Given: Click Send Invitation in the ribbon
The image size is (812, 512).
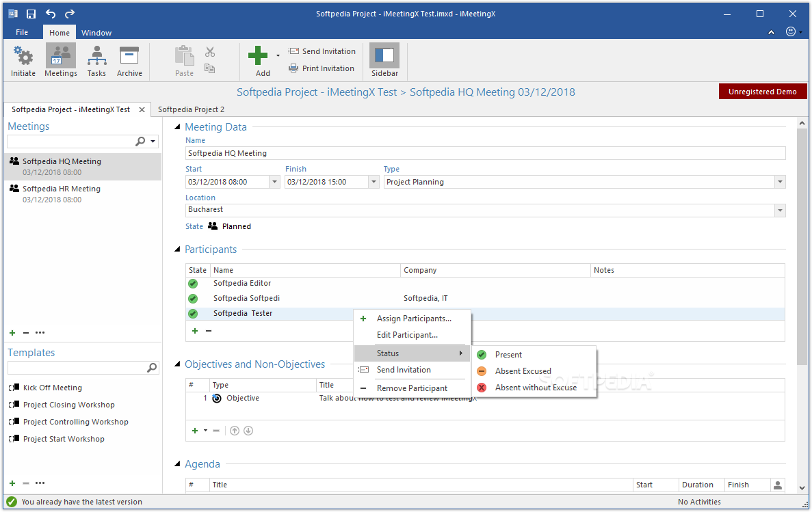Looking at the screenshot, I should (x=322, y=51).
